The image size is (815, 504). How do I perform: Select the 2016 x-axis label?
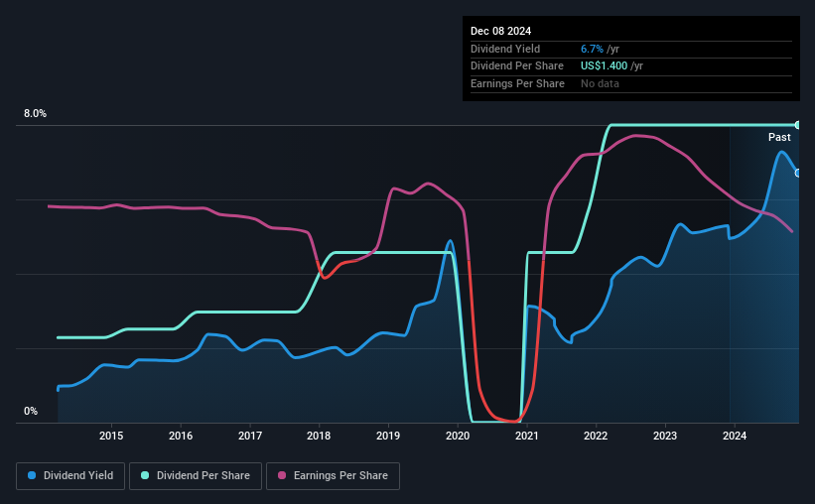click(181, 436)
